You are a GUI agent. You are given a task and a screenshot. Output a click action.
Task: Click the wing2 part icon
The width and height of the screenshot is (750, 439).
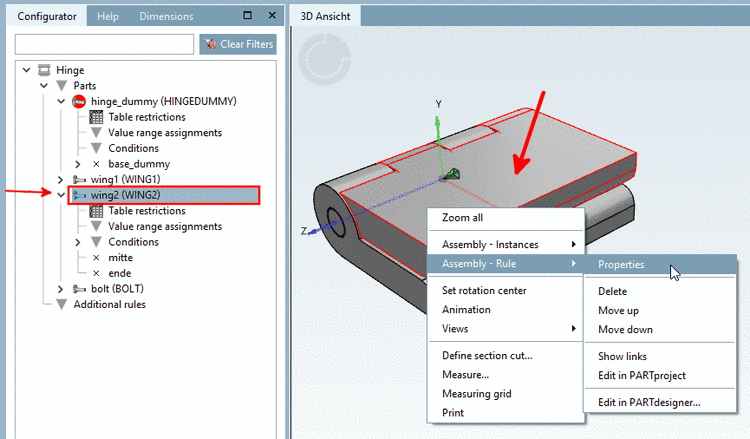point(79,195)
